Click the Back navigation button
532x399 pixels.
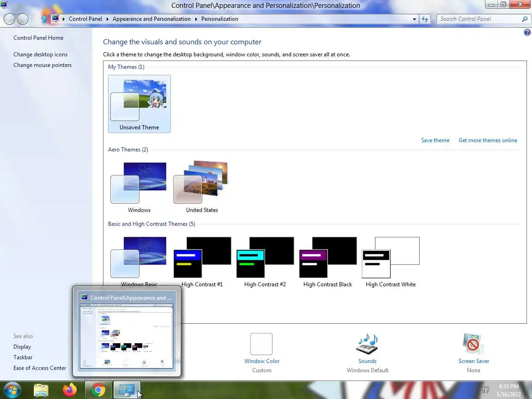coord(9,19)
